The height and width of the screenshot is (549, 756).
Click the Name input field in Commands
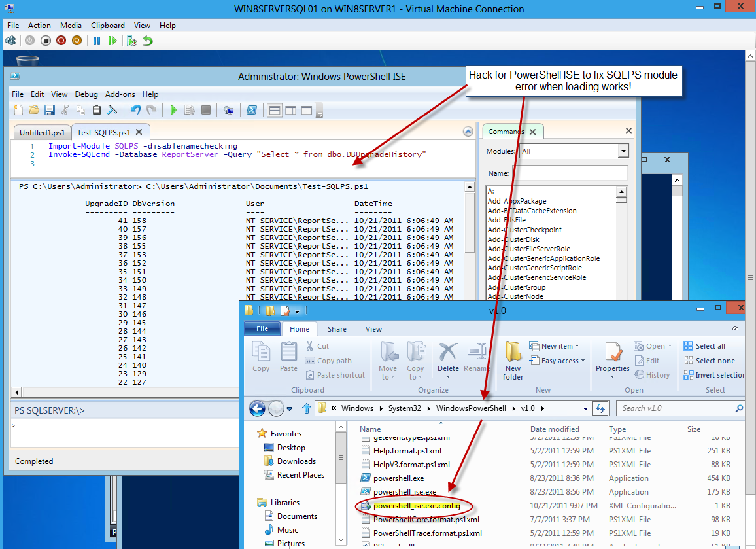point(571,173)
